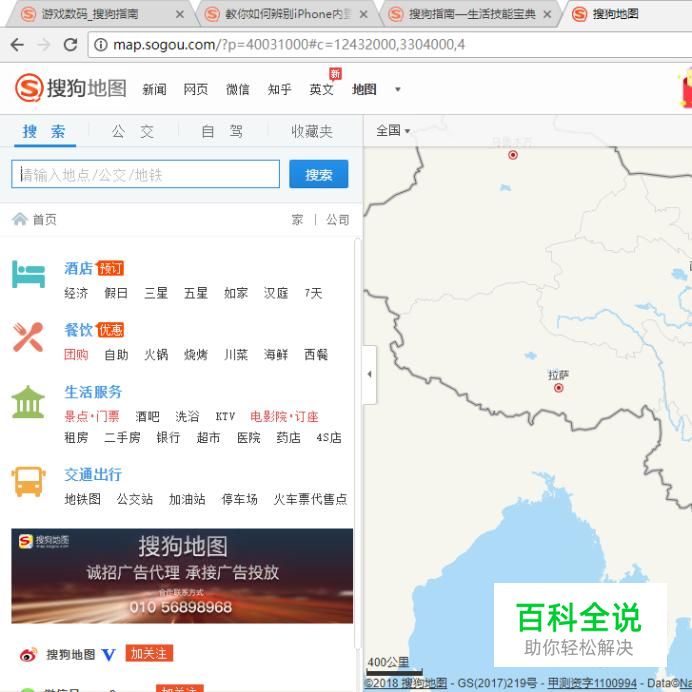Click the Weibo icon beside 搜狗地图
Screen dimensions: 692x692
(x=28, y=654)
